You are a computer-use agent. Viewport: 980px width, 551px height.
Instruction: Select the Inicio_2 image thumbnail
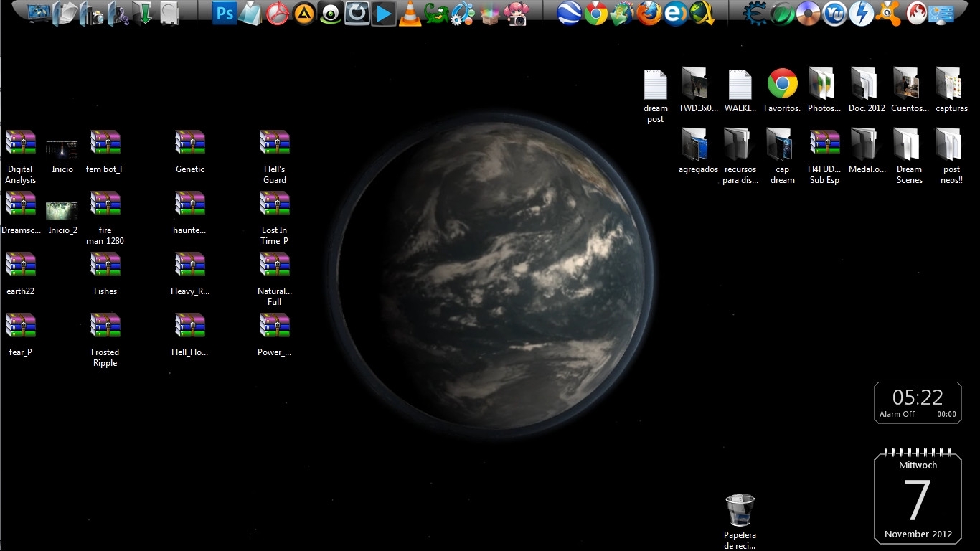(62, 212)
